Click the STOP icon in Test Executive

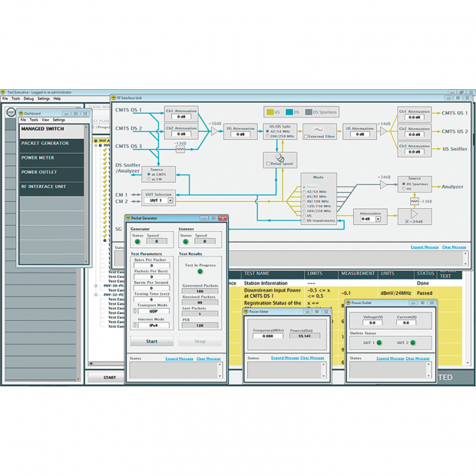point(11,112)
